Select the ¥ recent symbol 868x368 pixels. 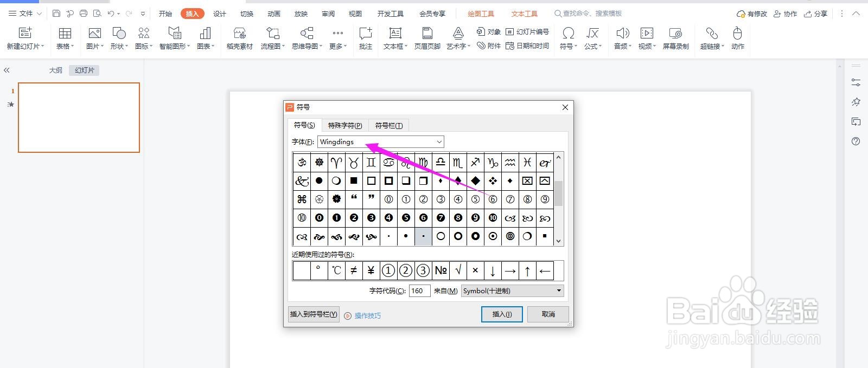coord(371,270)
